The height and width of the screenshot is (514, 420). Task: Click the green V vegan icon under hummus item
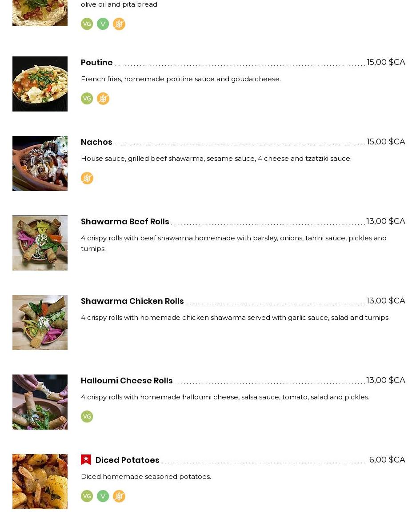(103, 24)
